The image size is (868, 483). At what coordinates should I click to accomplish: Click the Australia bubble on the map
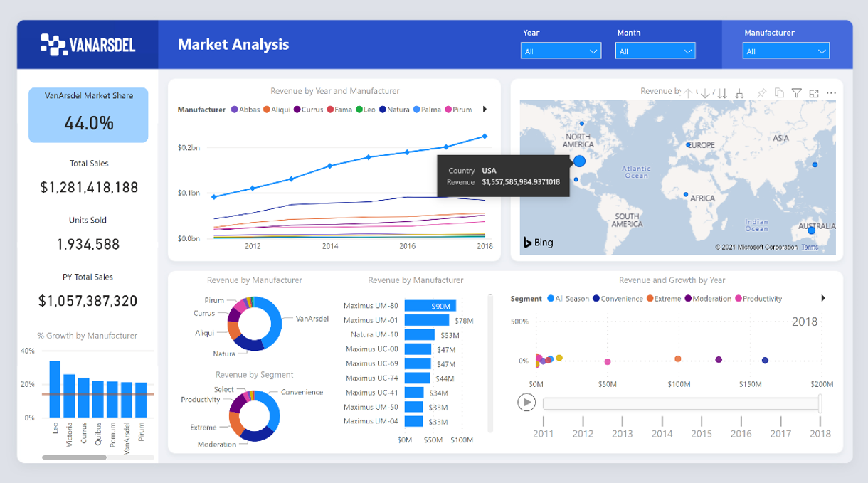point(811,230)
